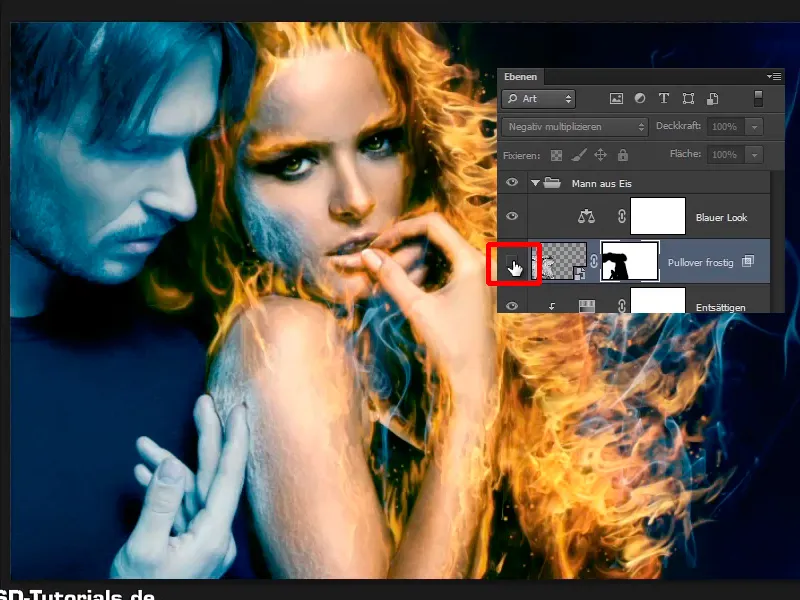Select the Pullover frostig layer mask thumbnail
Viewport: 800px width, 600px height.
630,261
